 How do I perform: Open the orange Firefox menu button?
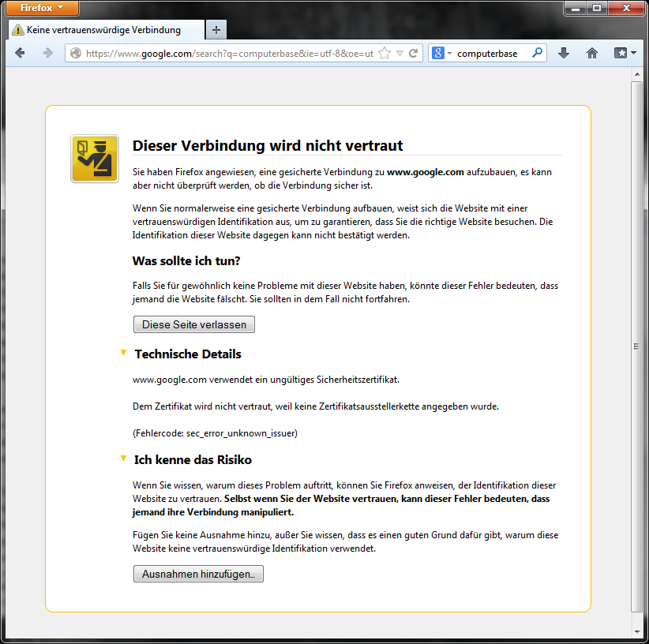pos(42,8)
